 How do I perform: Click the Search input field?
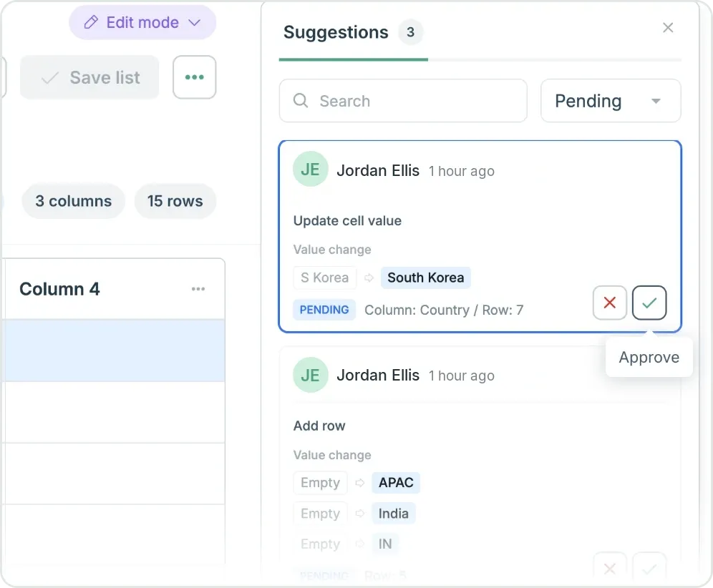click(403, 101)
